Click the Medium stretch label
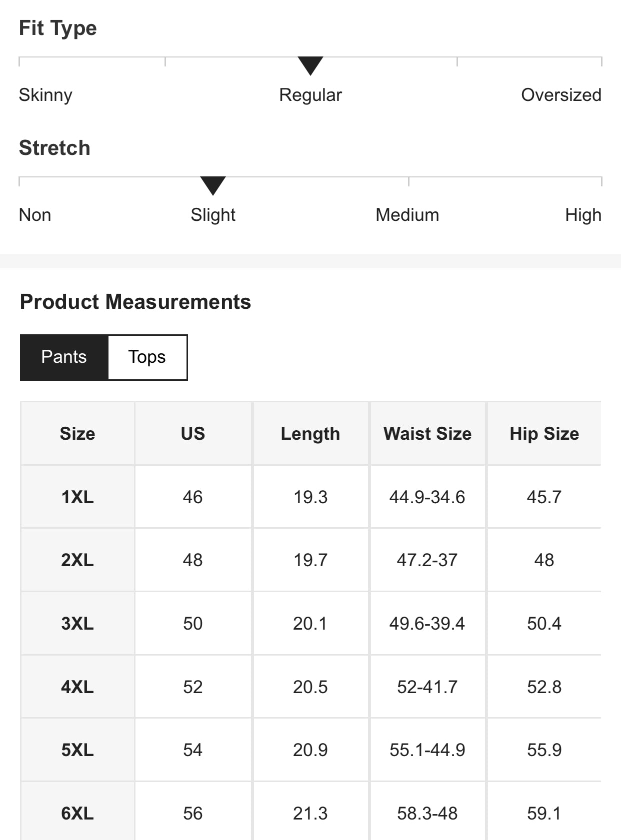The height and width of the screenshot is (840, 621). click(407, 215)
